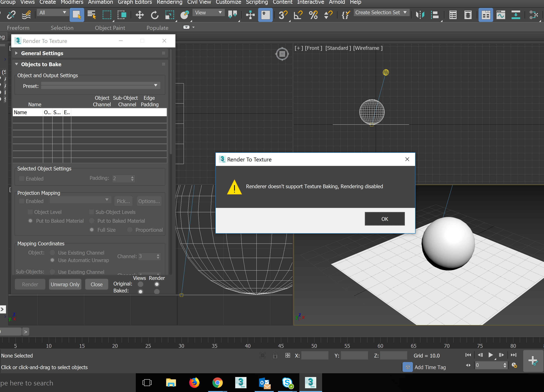
Task: Click the Rectangular Selection Region icon
Action: point(107,15)
